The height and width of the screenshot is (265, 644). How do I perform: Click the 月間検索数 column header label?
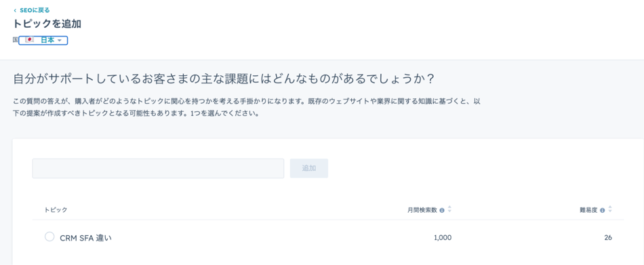pyautogui.click(x=422, y=210)
